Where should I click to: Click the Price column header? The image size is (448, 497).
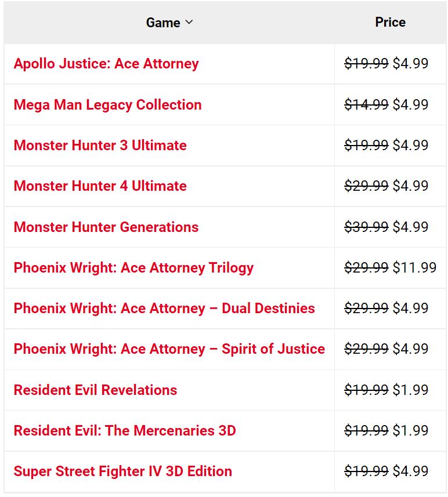pos(390,22)
